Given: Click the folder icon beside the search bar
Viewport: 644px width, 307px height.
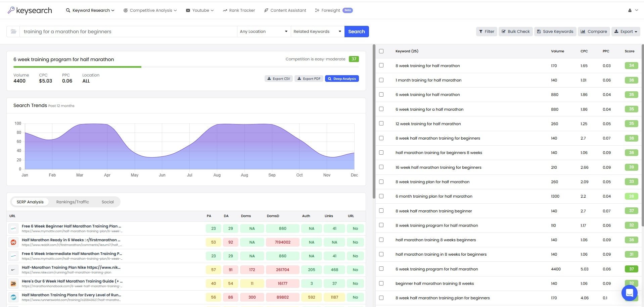Looking at the screenshot, I should pos(13,31).
